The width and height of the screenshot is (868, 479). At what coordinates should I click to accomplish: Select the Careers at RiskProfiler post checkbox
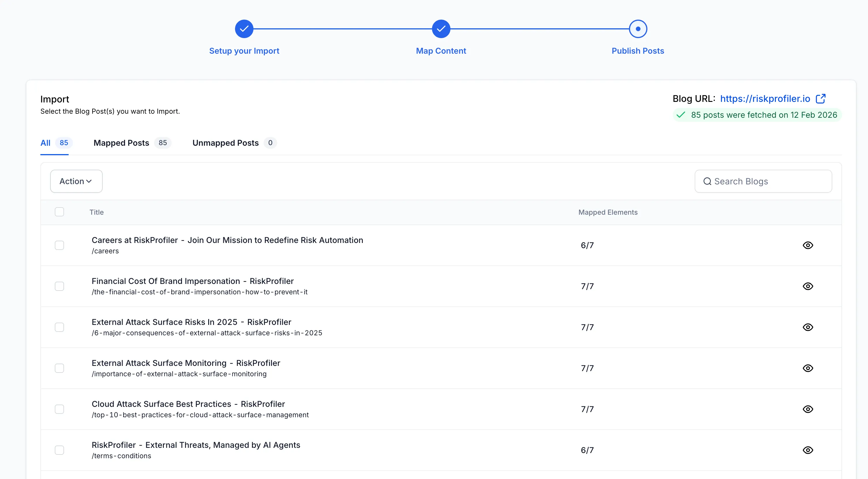click(59, 245)
